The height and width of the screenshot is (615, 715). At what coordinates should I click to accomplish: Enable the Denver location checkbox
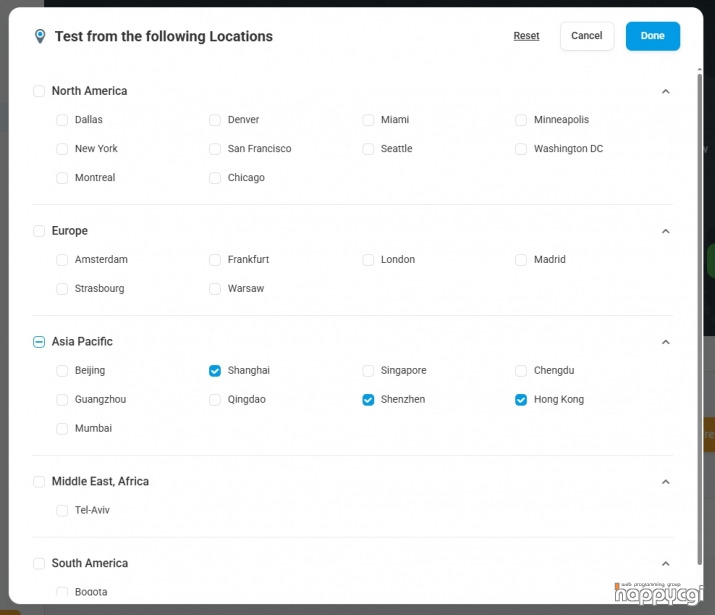(x=215, y=120)
